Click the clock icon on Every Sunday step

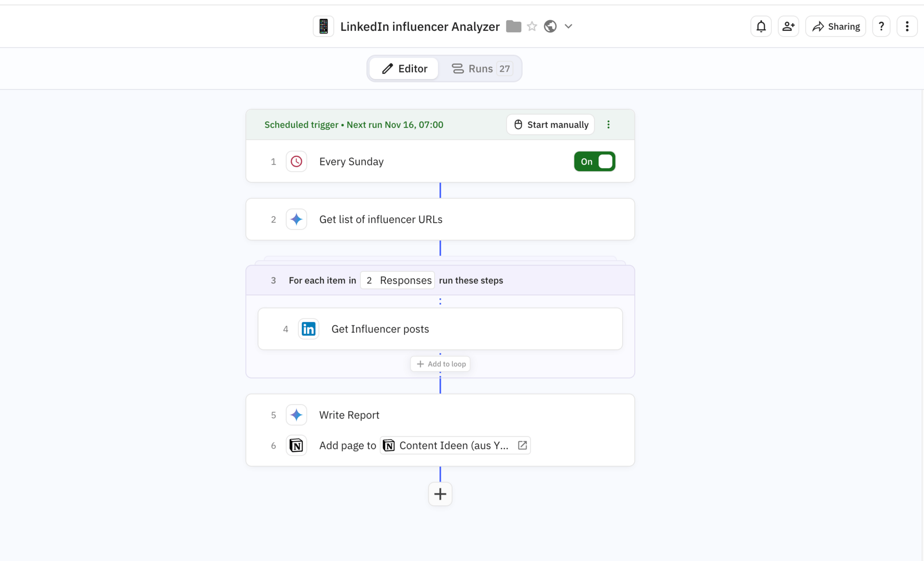[x=296, y=162]
